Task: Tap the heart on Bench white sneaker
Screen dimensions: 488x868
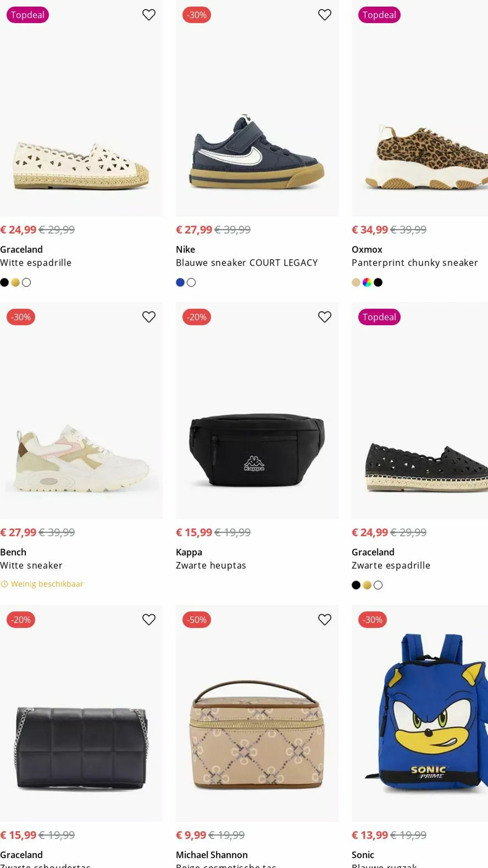Action: coord(149,317)
